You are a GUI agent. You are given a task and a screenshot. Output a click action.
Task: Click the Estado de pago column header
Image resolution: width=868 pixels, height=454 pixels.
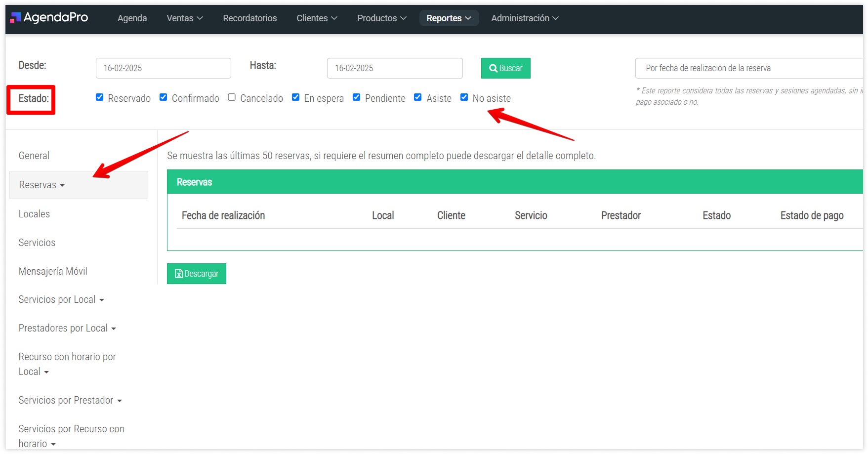point(812,215)
